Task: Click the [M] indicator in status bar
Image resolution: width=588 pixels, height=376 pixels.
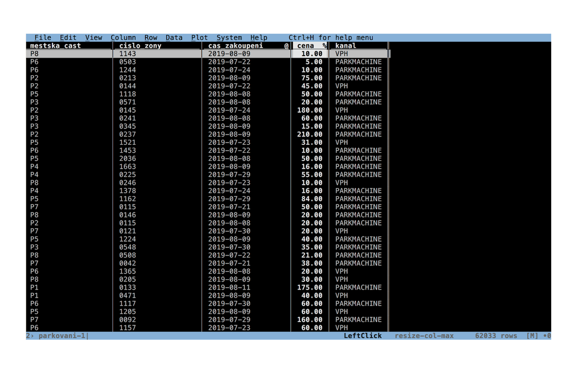Action: [x=532, y=336]
